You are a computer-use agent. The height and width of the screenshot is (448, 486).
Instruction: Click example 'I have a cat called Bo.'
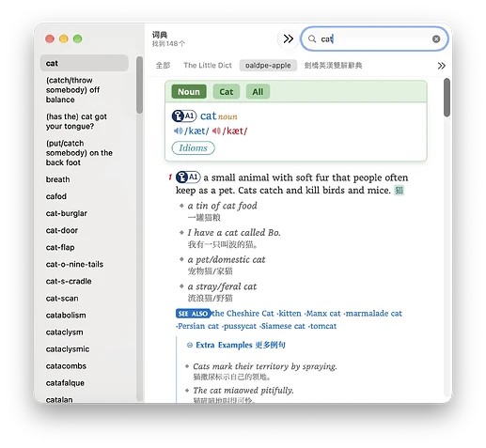coord(234,233)
